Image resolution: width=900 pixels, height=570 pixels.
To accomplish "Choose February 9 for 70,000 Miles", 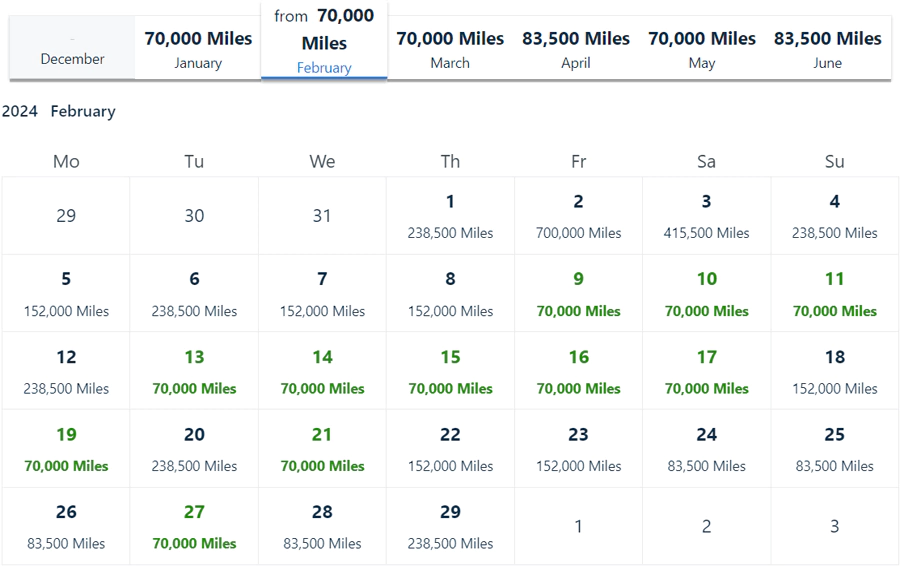I will click(578, 294).
